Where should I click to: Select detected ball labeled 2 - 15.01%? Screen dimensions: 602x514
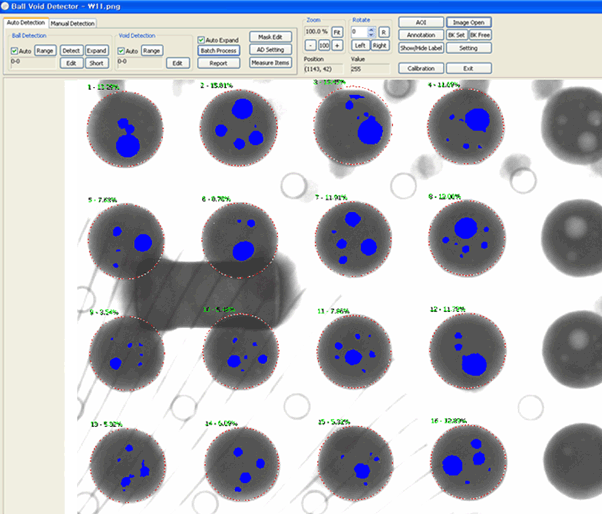pyautogui.click(x=238, y=128)
